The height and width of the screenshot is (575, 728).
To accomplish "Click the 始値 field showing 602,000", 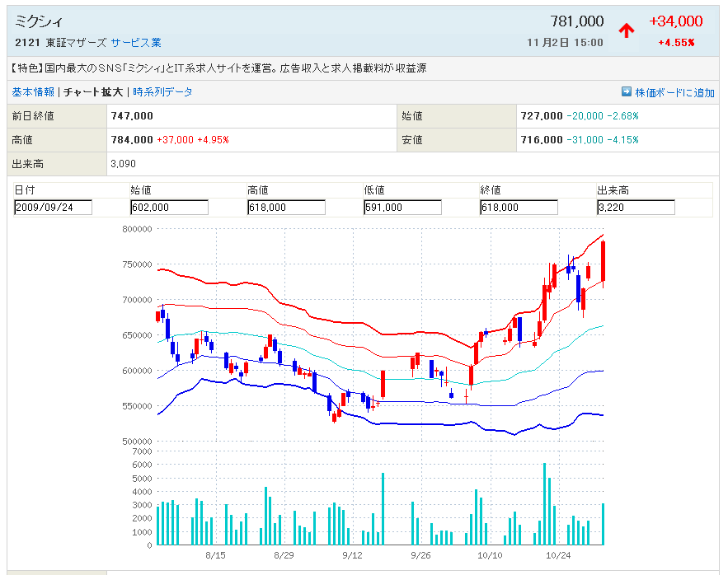I will coord(169,208).
